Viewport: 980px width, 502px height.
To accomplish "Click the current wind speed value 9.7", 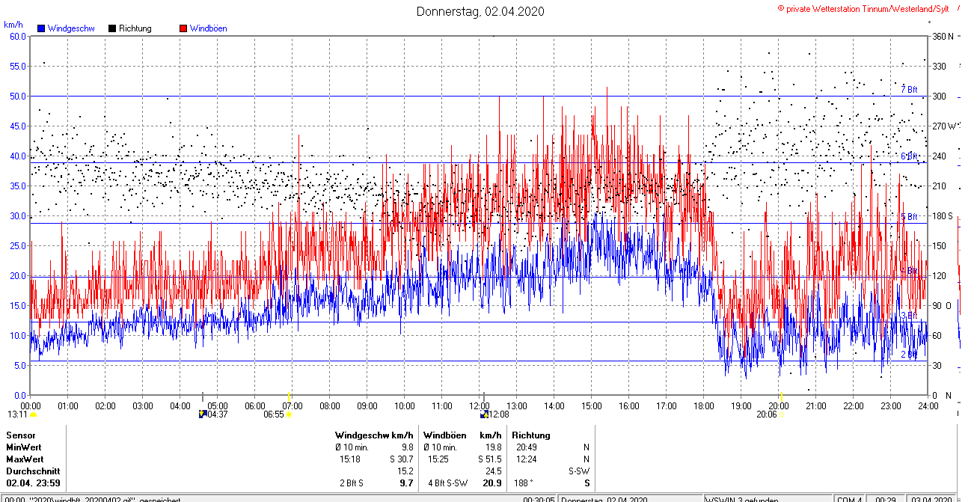I will (407, 483).
